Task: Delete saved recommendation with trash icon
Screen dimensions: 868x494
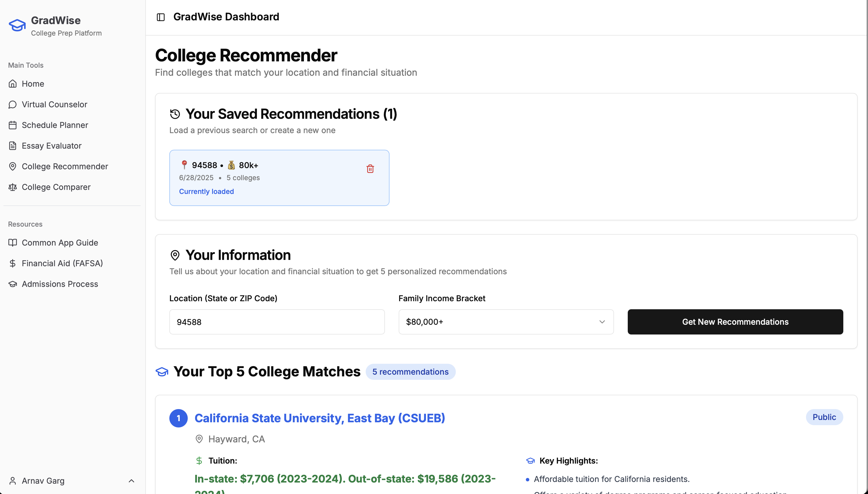Action: 370,169
